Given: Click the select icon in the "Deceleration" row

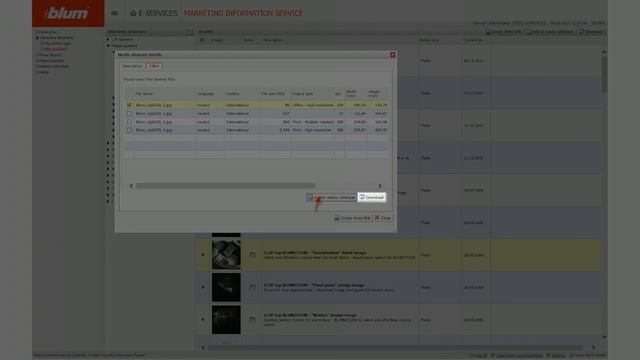Looking at the screenshot, I should [x=253, y=255].
